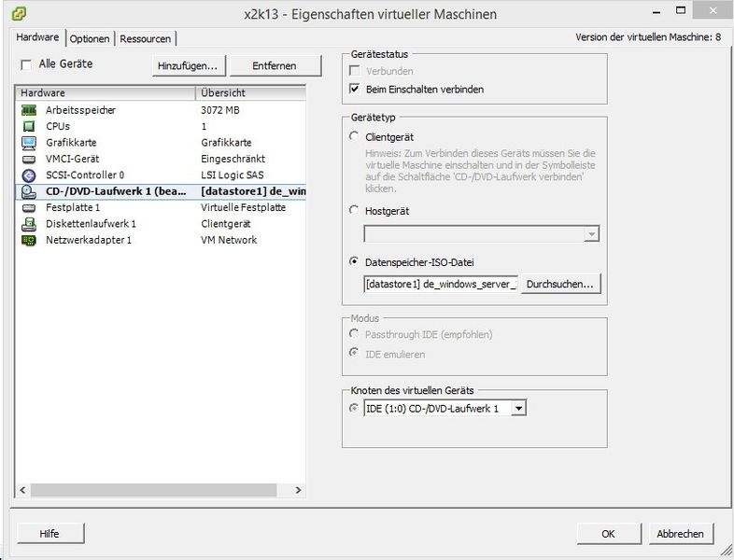Switch to the Hardware tab
734x560 pixels.
pyautogui.click(x=37, y=37)
